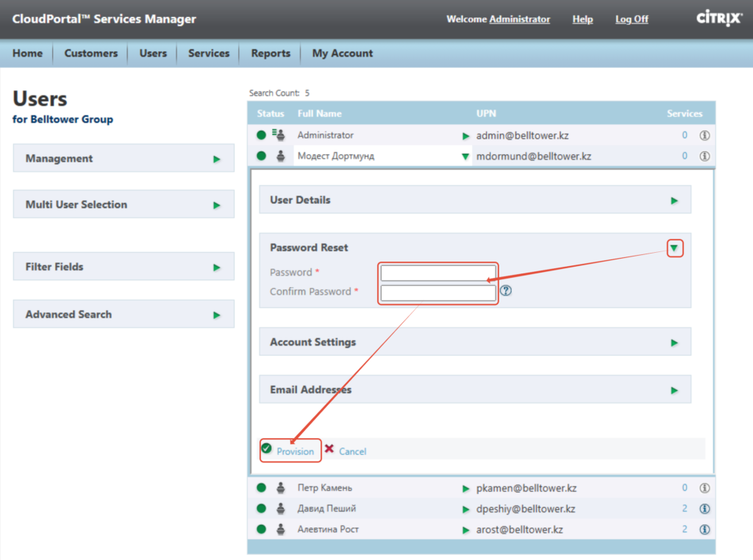753x560 pixels.
Task: Expand the Email Addresses section
Action: point(674,390)
